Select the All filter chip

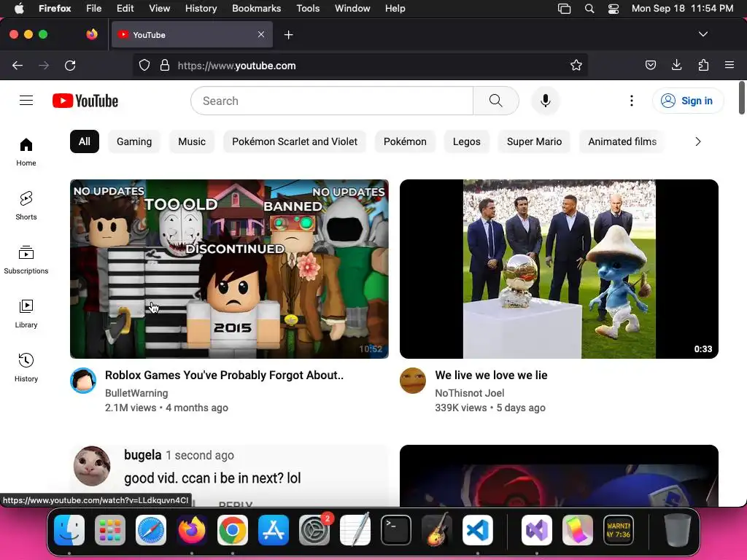[85, 141]
